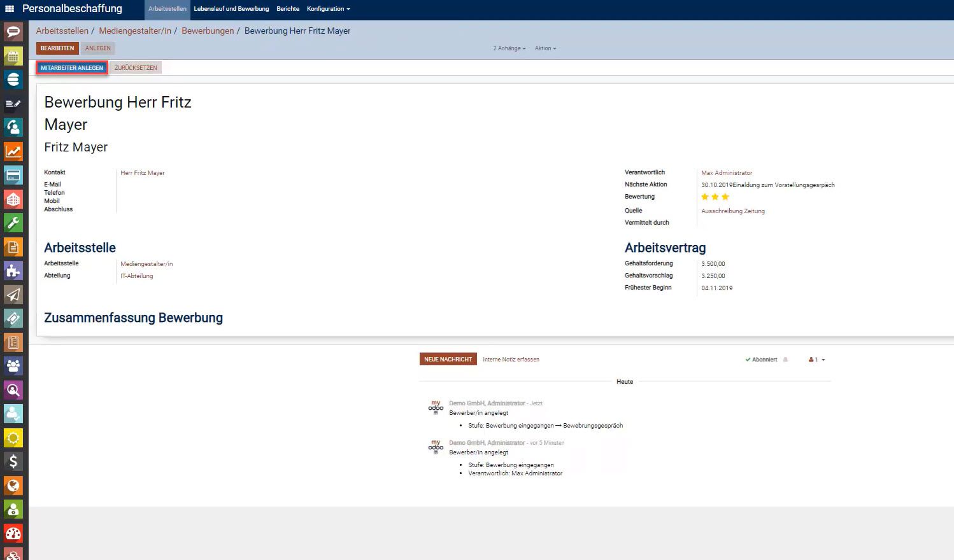Open the Kalender app from the sidebar
The height and width of the screenshot is (560, 954).
pos(13,56)
